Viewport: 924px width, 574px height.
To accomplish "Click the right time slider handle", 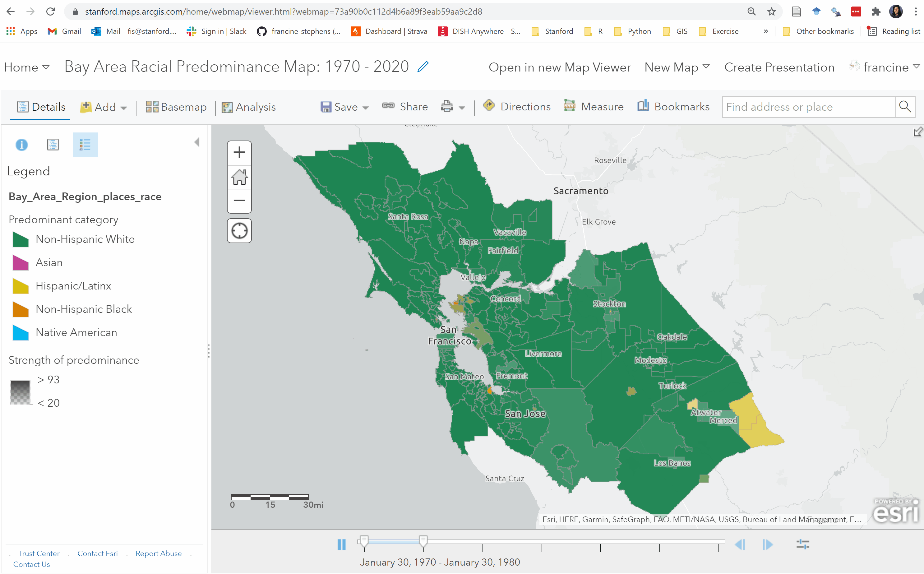I will pos(423,541).
